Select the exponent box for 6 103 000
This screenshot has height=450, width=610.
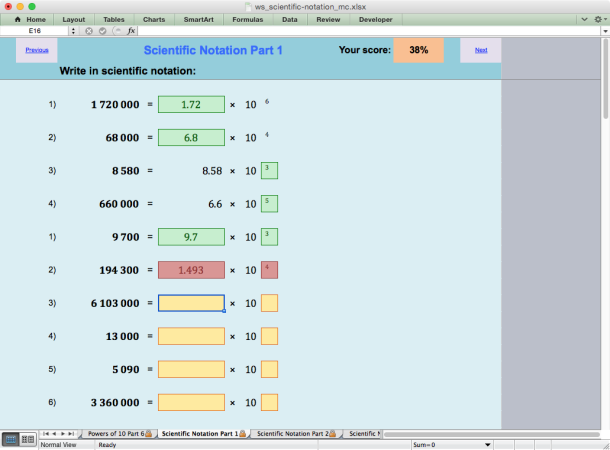269,303
